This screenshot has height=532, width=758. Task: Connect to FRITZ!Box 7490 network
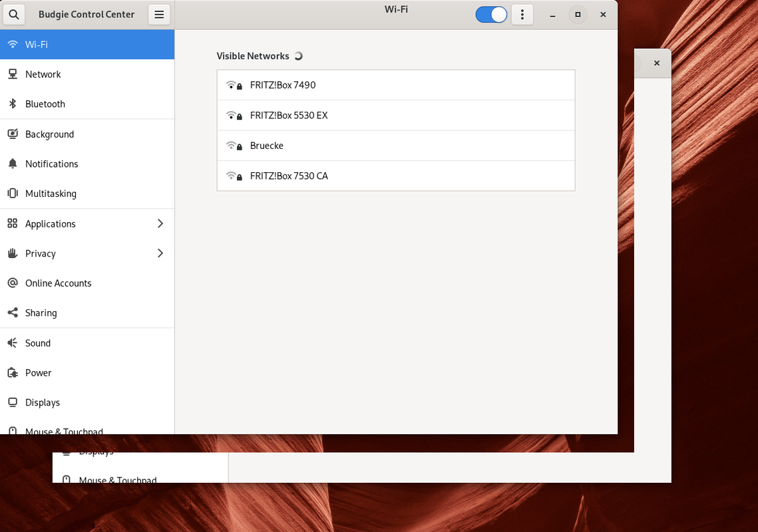[396, 85]
